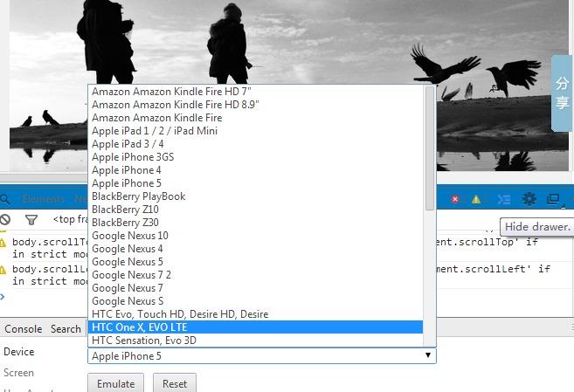Open the Screen emulation section
Viewport: 574px width, 392px height.
coord(18,373)
